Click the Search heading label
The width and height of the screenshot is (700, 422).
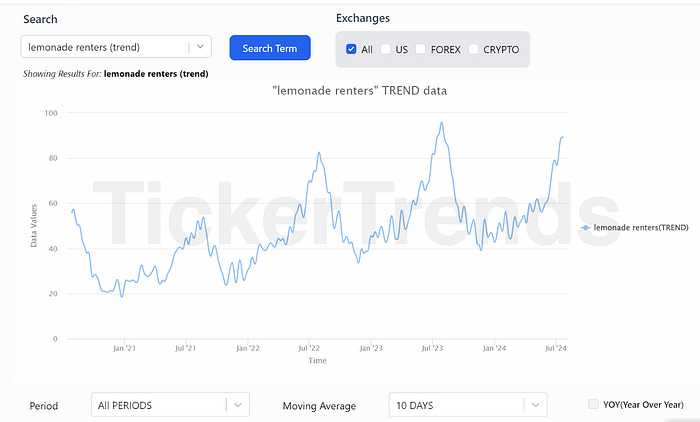pyautogui.click(x=40, y=19)
